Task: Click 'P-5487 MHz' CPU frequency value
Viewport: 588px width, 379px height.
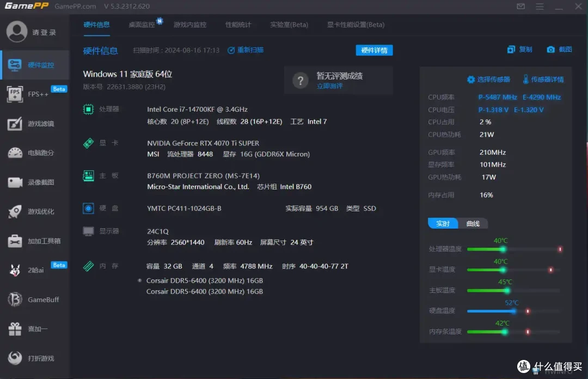Action: coord(498,97)
